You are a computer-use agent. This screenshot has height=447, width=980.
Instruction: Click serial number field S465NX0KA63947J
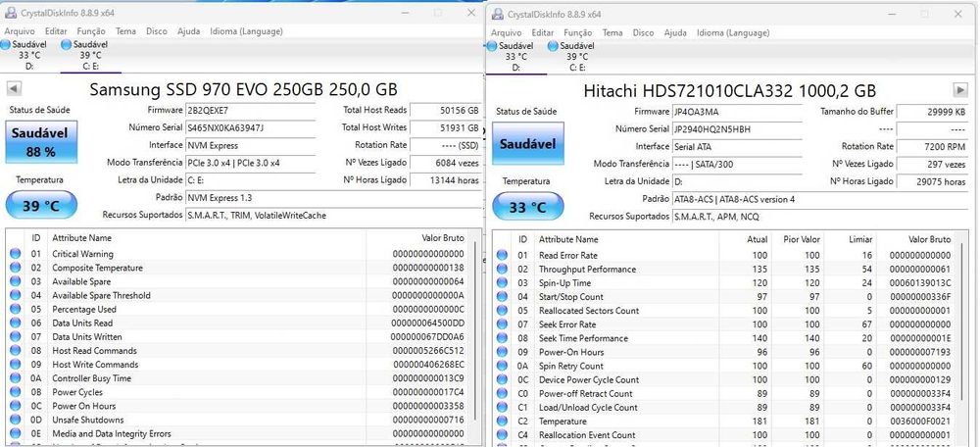click(x=250, y=128)
